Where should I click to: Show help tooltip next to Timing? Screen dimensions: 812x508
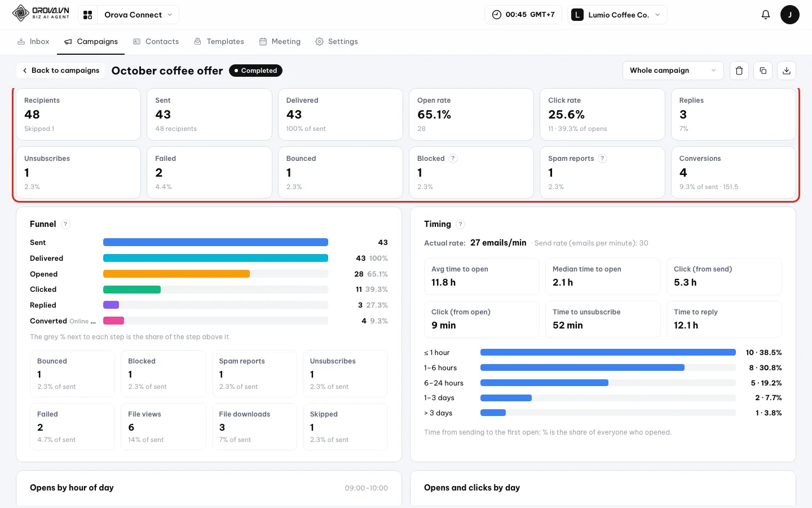pos(460,224)
